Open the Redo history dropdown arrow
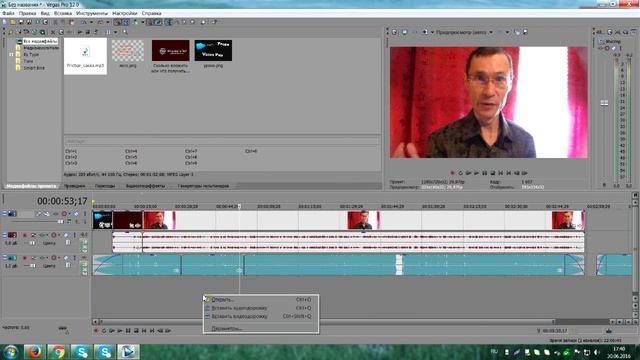The image size is (640, 360). (108, 22)
